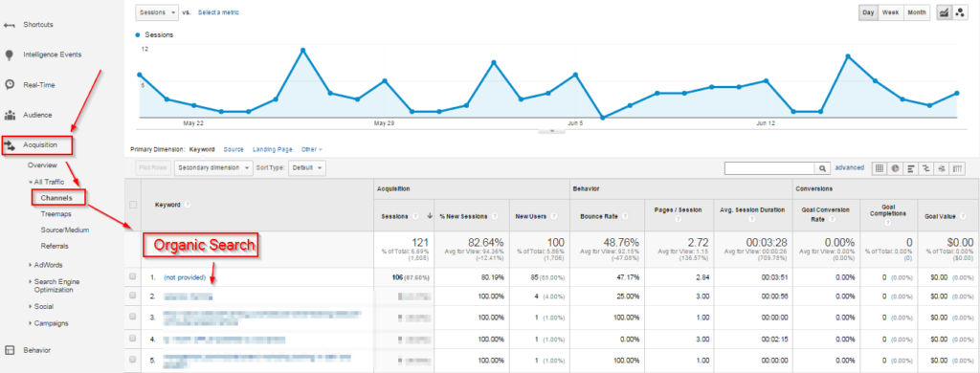Check the checkbox for keyword row 3
Image resolution: width=980 pixels, height=373 pixels.
tap(132, 317)
